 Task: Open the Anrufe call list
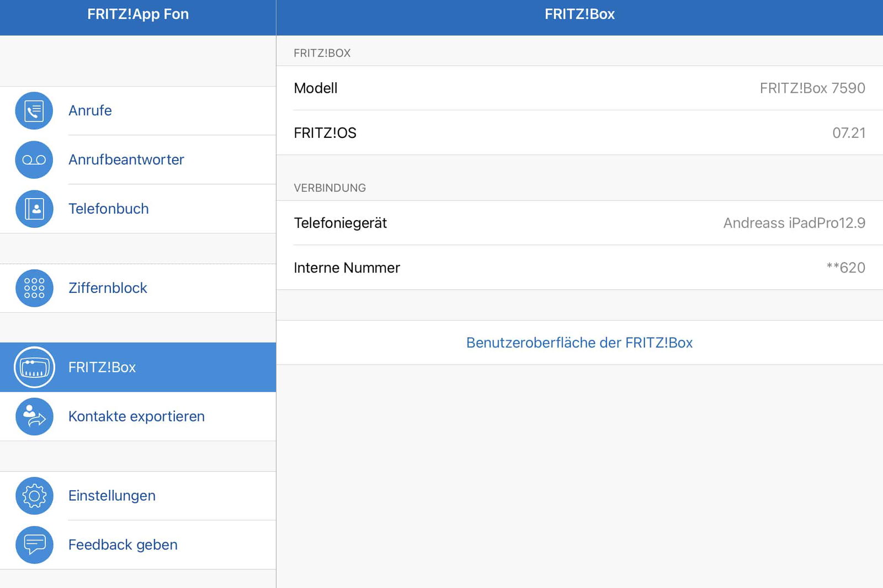pos(90,111)
